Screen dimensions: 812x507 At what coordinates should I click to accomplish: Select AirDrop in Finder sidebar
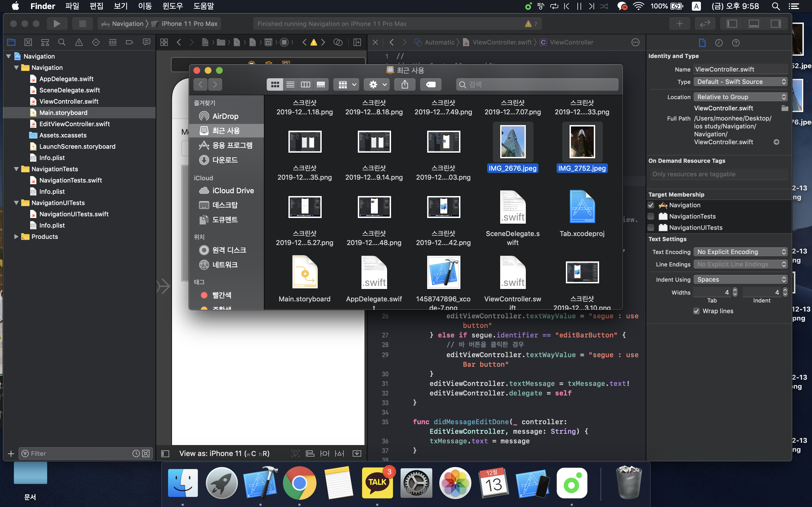pos(225,116)
